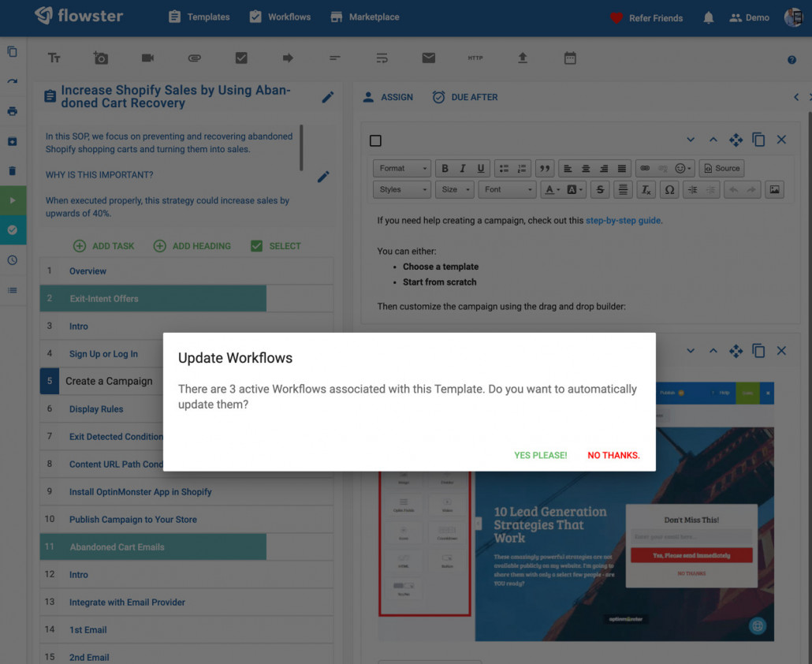Click YES PLEASE! to update workflows
The height and width of the screenshot is (664, 812).
[540, 455]
